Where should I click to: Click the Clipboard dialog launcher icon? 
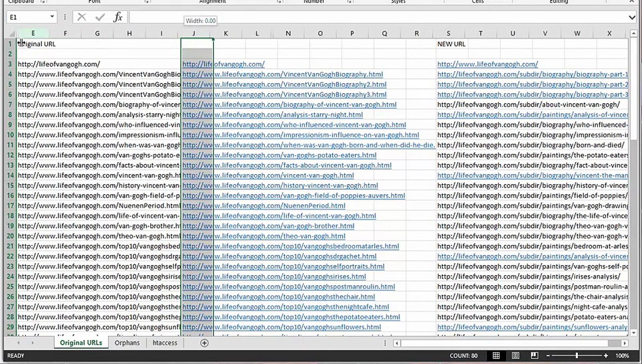pyautogui.click(x=42, y=2)
